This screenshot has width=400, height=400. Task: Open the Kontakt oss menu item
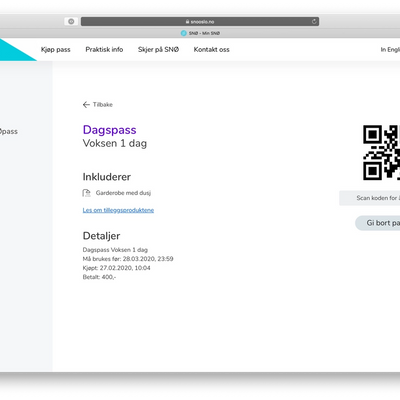pos(212,49)
